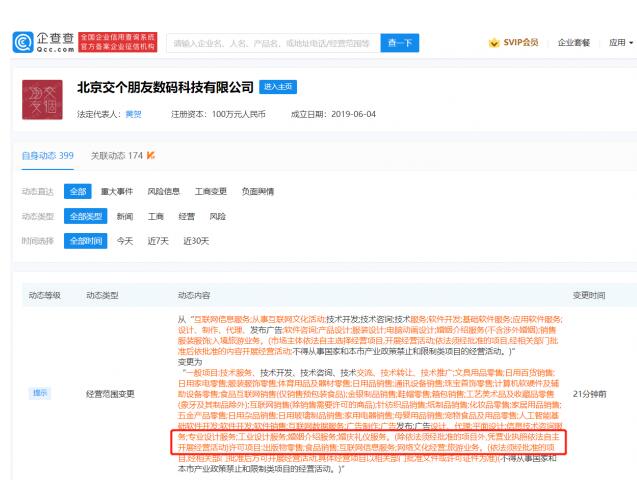Filter dynamics by 工商 type
Screen dimensions: 637x480
pyautogui.click(x=156, y=216)
